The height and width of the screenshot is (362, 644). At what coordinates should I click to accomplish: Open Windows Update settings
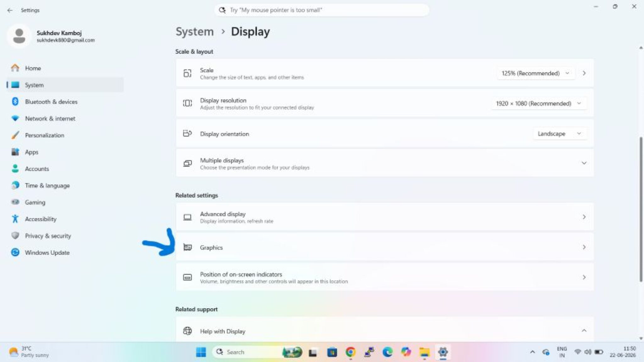click(65, 253)
